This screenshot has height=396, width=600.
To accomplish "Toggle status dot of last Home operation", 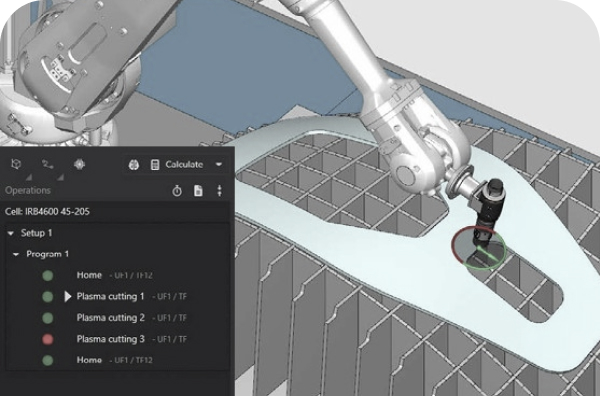I will (x=47, y=360).
